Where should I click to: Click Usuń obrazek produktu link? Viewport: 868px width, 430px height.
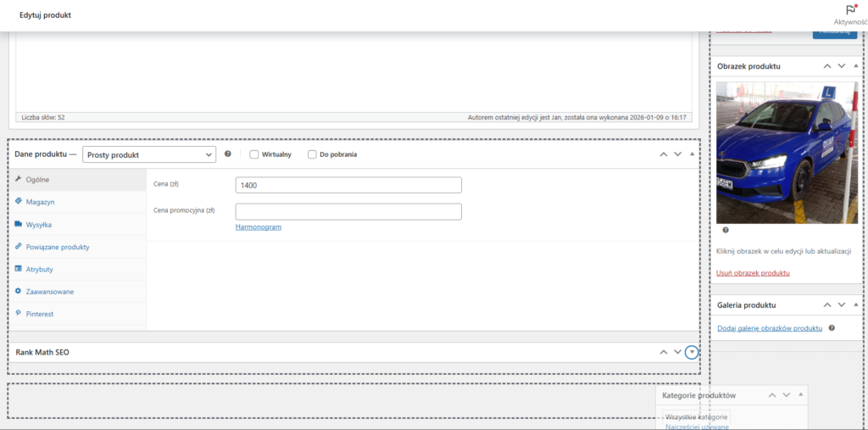(x=753, y=273)
